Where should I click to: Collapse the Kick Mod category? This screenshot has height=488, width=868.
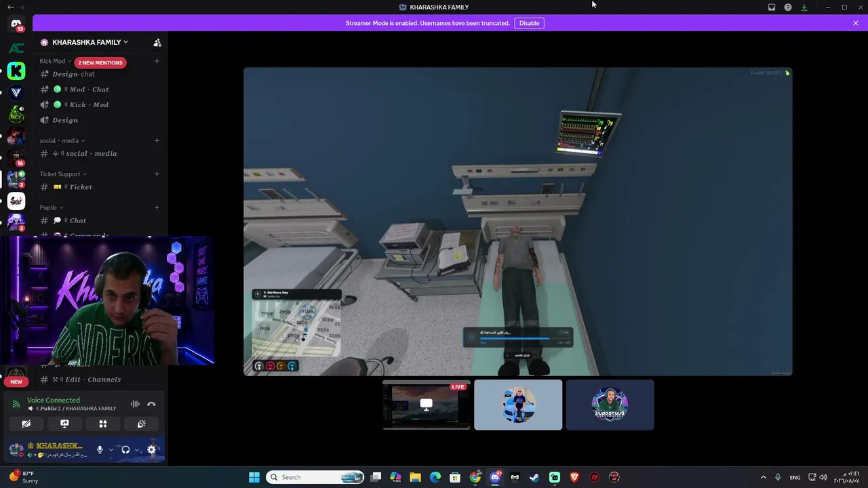click(x=55, y=61)
